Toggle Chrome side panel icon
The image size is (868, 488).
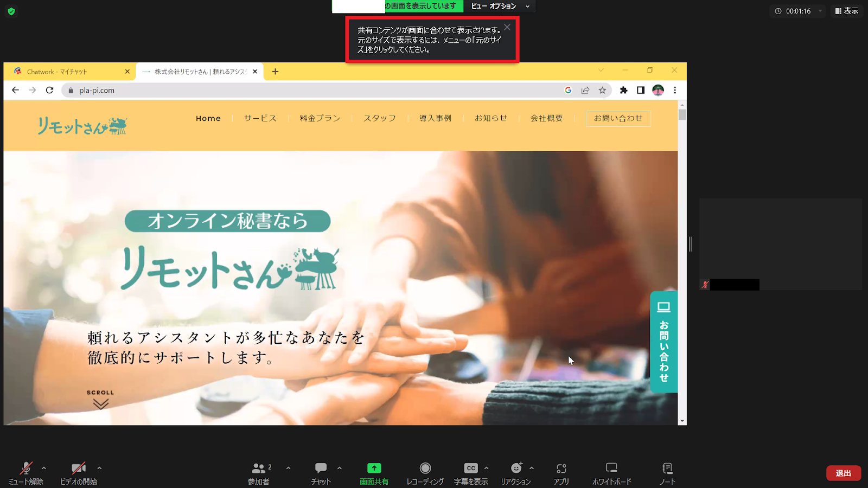(641, 90)
